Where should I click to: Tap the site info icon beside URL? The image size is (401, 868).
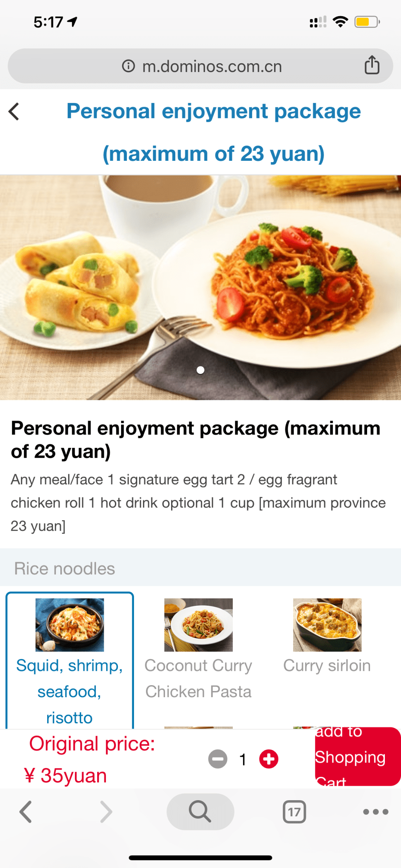pos(129,66)
